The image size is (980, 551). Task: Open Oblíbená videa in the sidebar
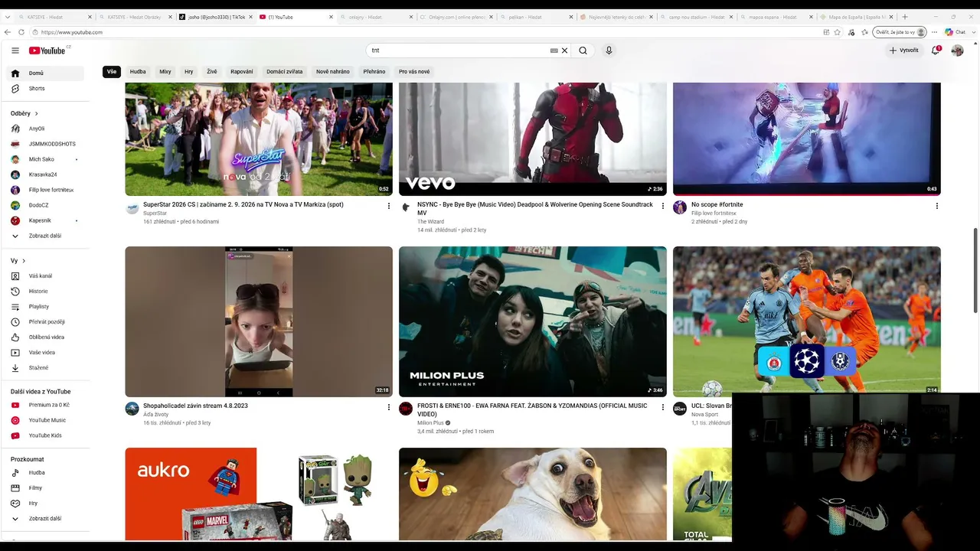[x=47, y=337]
